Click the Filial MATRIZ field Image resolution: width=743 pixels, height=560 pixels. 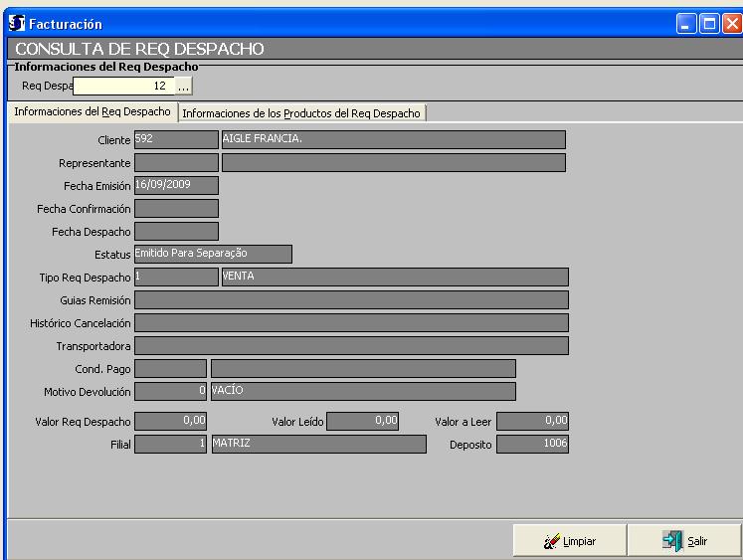pyautogui.click(x=318, y=444)
